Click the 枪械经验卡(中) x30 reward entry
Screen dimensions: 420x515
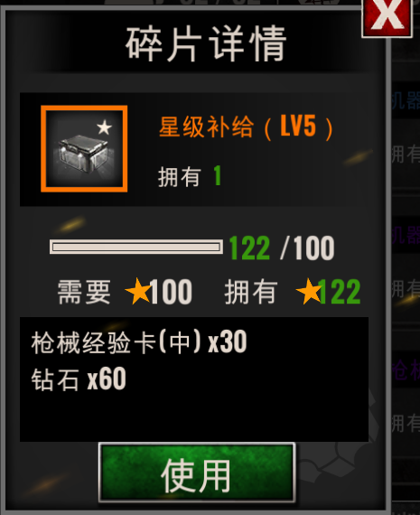point(139,342)
